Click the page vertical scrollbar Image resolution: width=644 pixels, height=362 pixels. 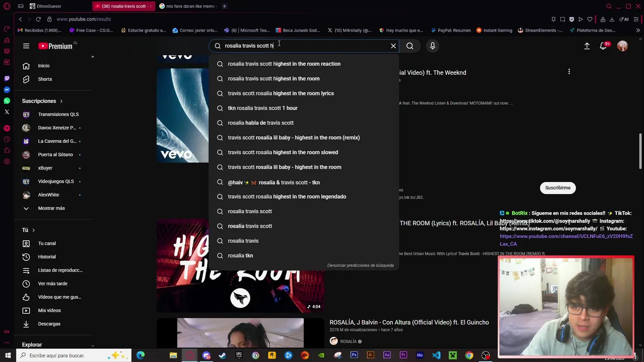click(x=640, y=151)
